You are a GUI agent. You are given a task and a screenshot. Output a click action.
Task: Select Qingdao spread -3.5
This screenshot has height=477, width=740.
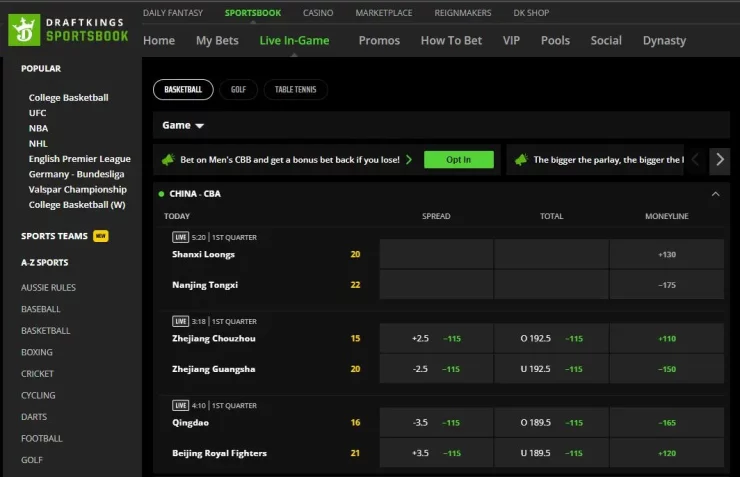click(437, 422)
